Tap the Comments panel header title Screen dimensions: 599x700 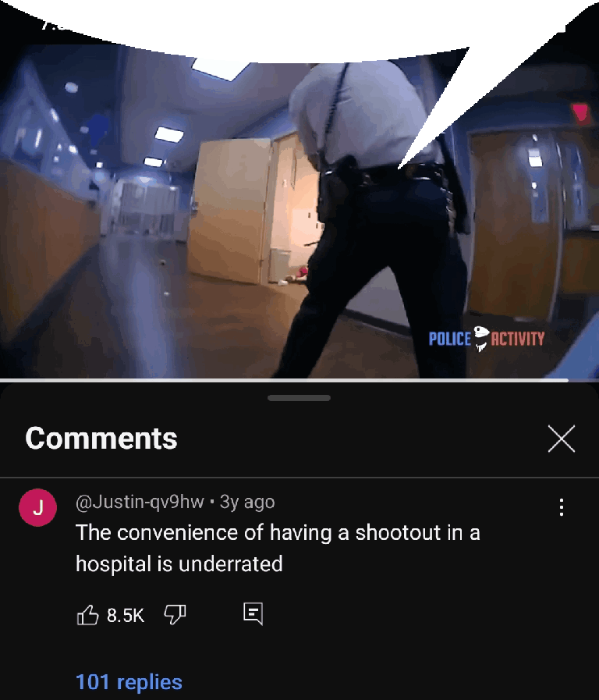[101, 439]
